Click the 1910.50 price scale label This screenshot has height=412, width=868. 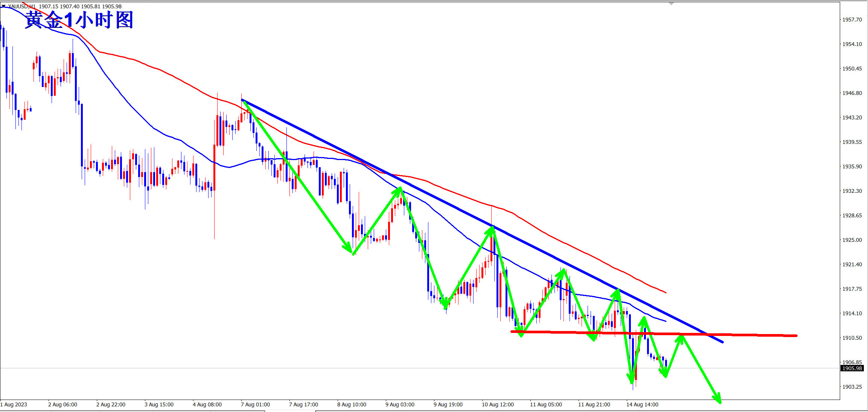click(852, 338)
